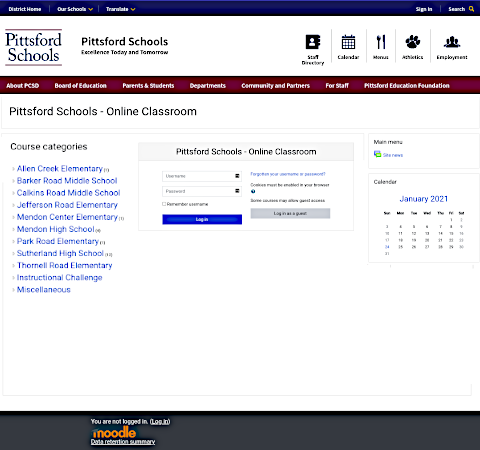Open the Employment people icon

tap(452, 42)
